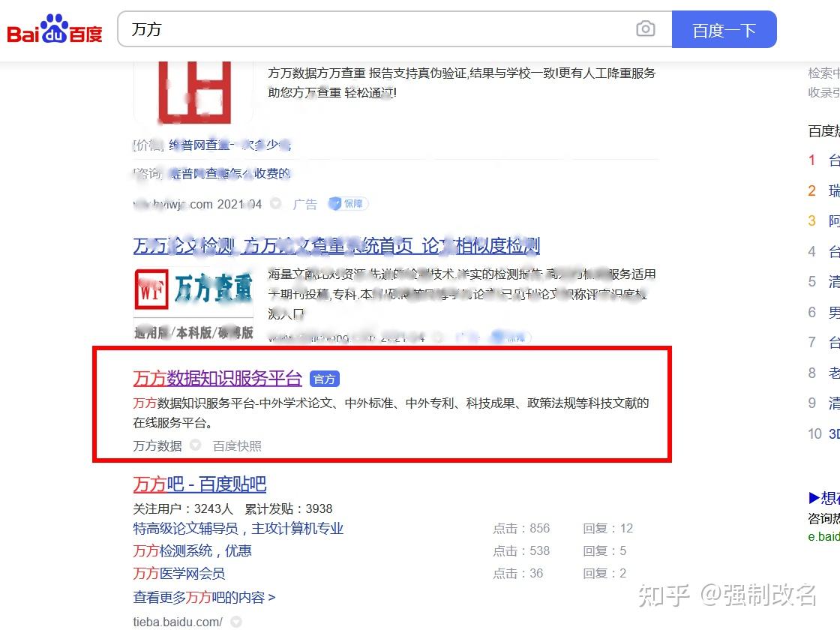Click 回复：12 count text
Image resolution: width=840 pixels, height=630 pixels.
point(608,528)
